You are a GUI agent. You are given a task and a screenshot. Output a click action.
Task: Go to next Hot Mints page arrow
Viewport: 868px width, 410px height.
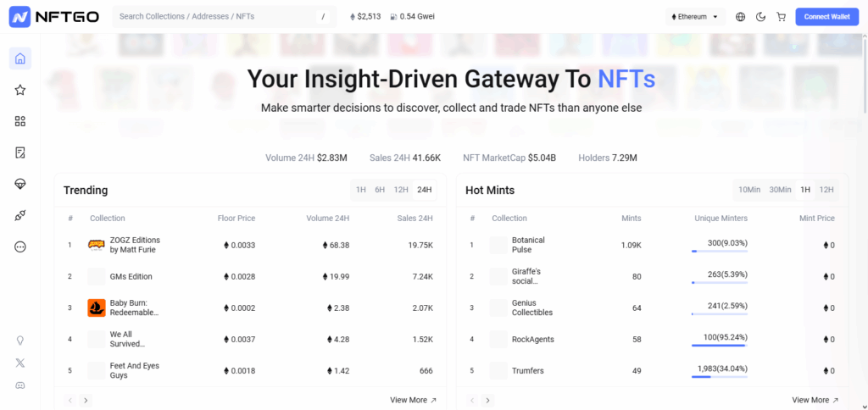coord(487,400)
